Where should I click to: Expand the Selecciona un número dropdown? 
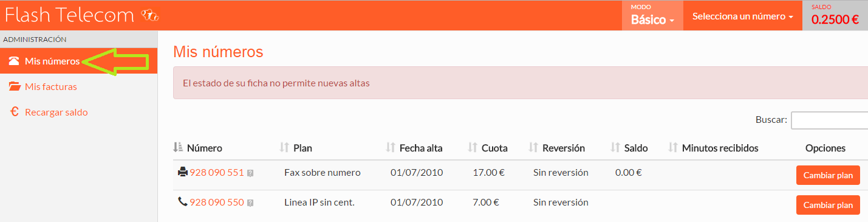click(x=743, y=16)
